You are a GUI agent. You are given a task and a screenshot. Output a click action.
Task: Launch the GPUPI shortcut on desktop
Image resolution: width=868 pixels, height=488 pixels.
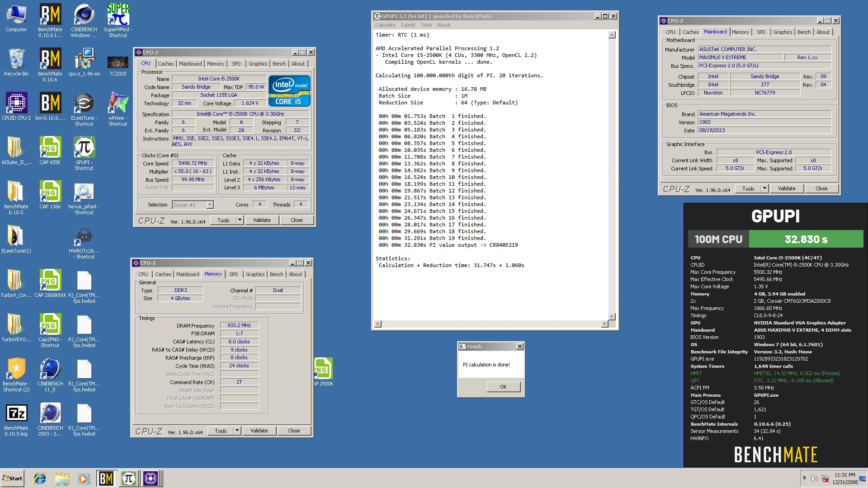(84, 153)
